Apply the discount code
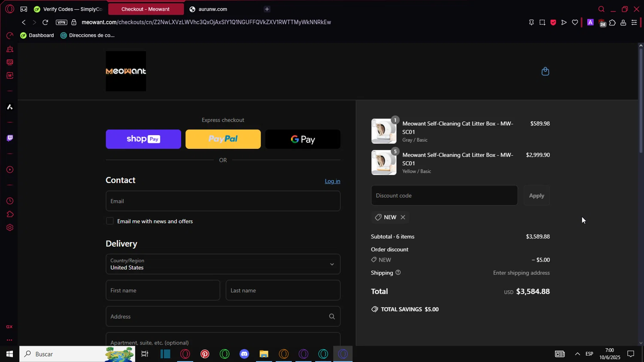The width and height of the screenshot is (644, 362). (537, 196)
